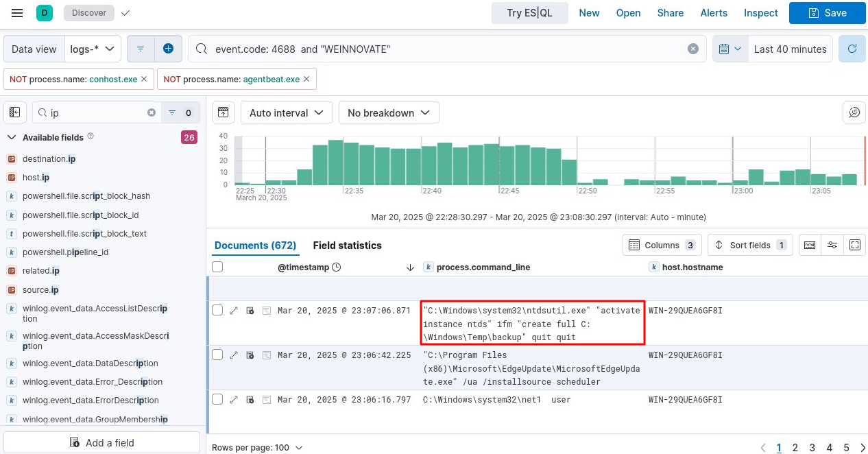
Task: Clear the search query text
Action: [693, 49]
